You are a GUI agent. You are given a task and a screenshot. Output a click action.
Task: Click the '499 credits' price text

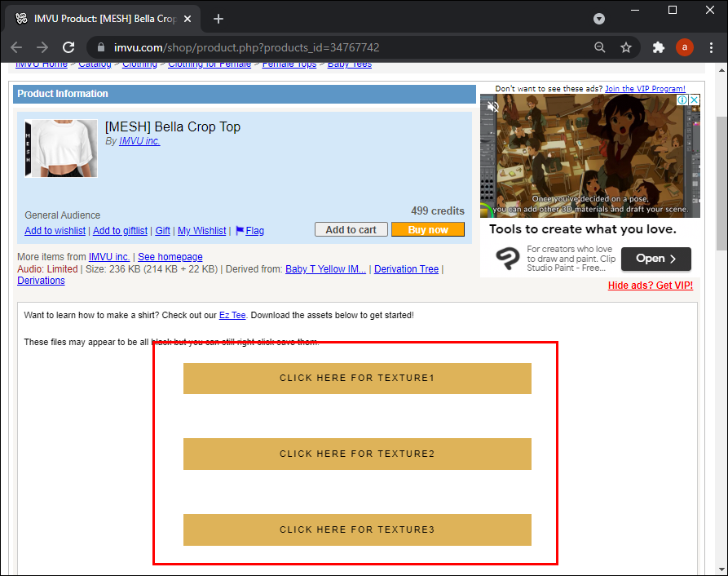pos(437,210)
